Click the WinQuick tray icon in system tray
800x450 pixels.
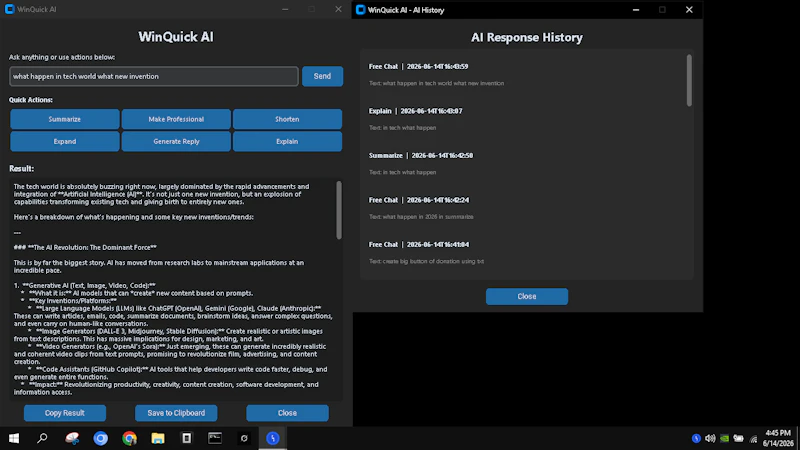pyautogui.click(x=696, y=438)
